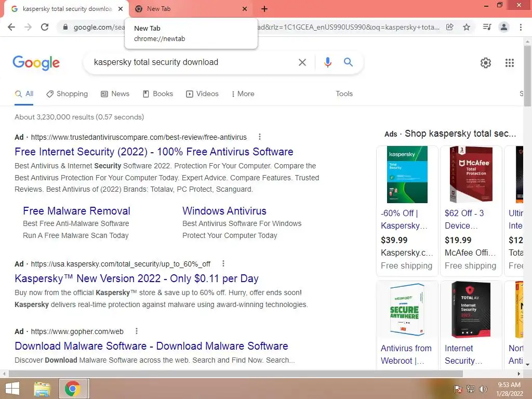Click the -60% Off Kaspersky product title
Image resolution: width=532 pixels, height=399 pixels.
tap(404, 220)
